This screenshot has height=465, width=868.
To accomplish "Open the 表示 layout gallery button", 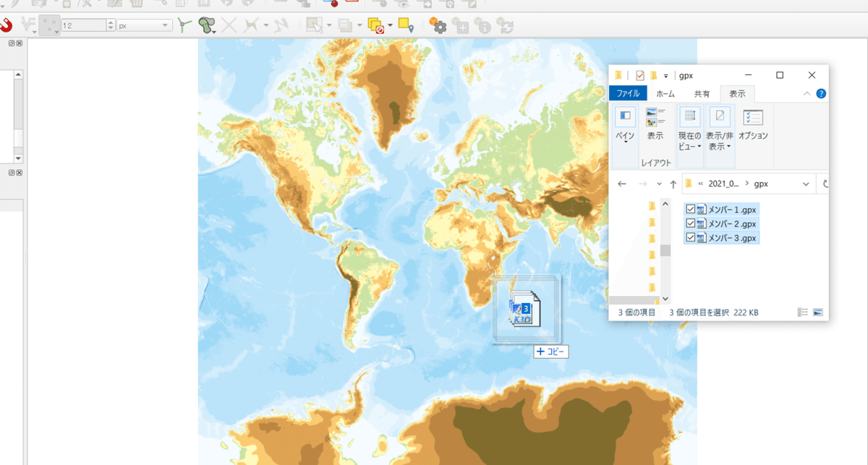I will pyautogui.click(x=655, y=123).
